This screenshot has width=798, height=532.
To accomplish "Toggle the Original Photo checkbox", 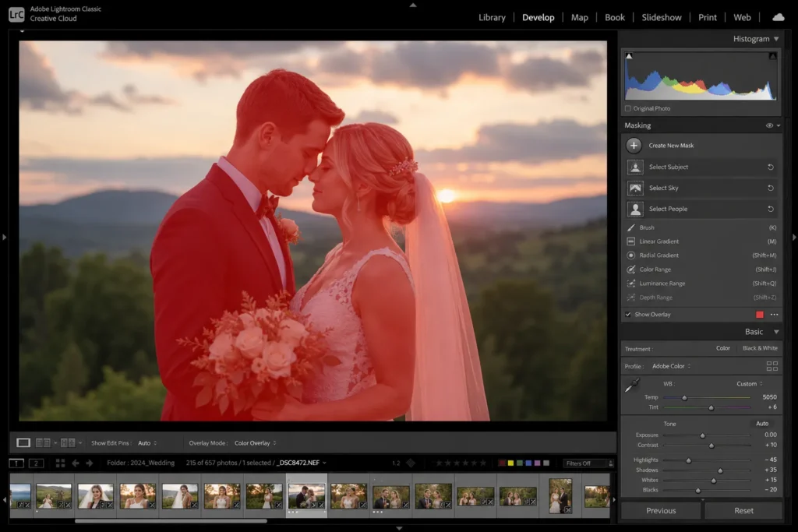I will (628, 108).
